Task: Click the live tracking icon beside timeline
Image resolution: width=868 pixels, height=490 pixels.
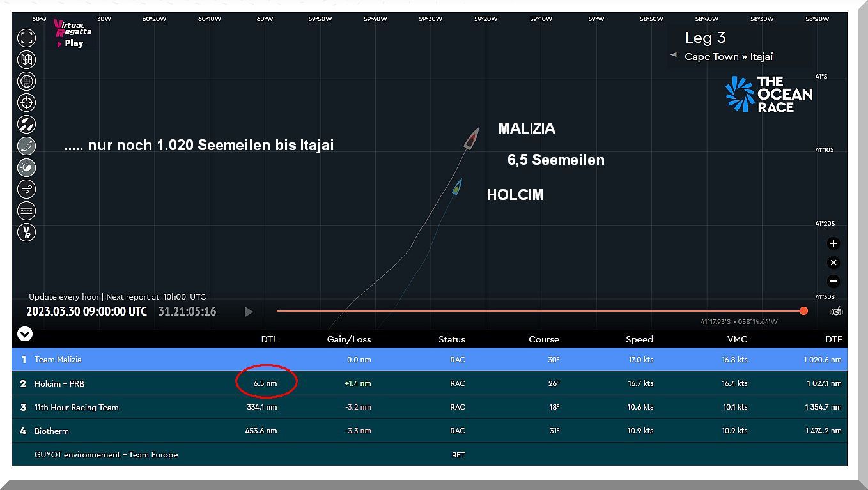Action: tap(836, 312)
